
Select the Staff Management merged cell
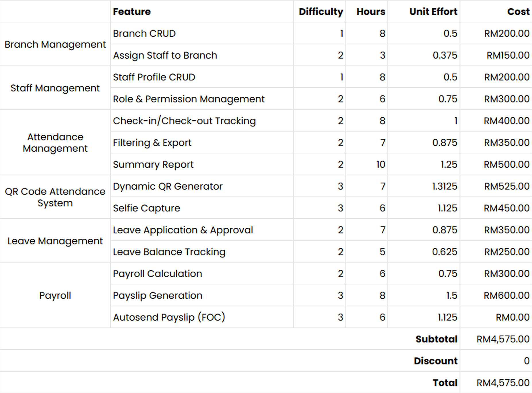(x=55, y=88)
